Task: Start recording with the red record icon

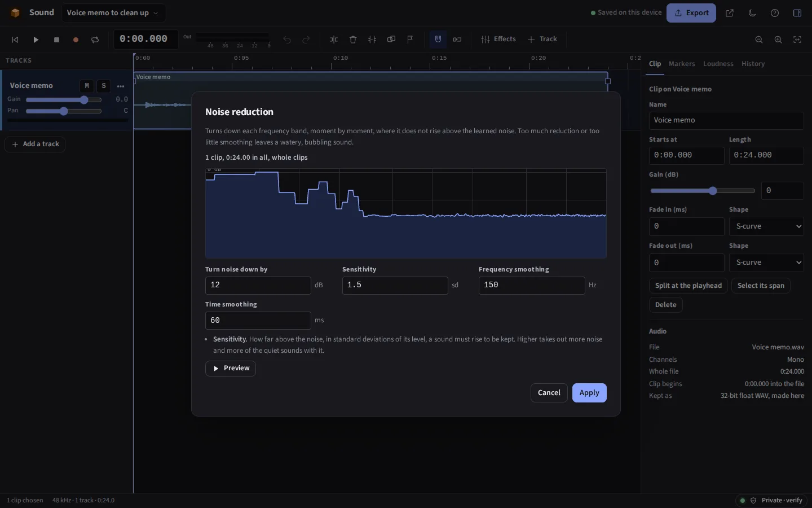Action: [76, 40]
